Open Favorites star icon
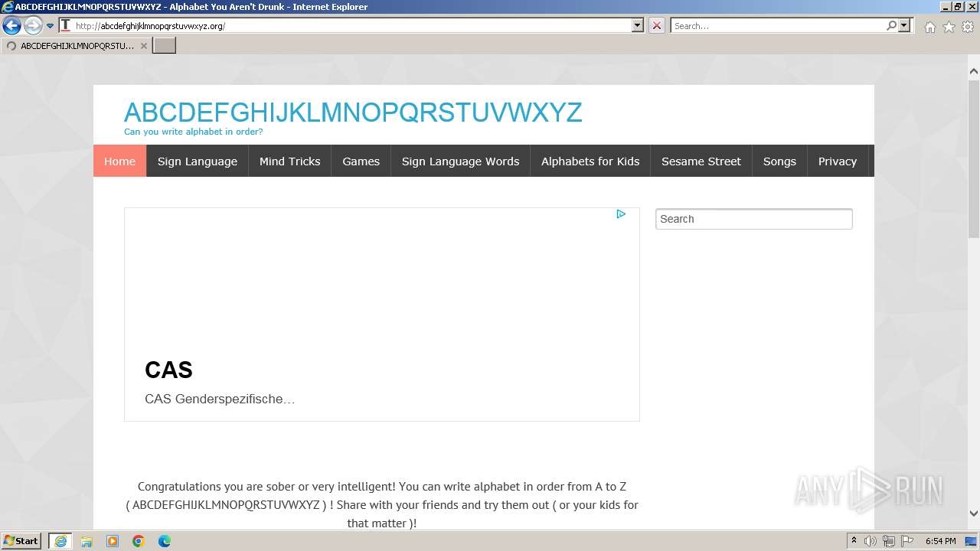 click(x=949, y=27)
